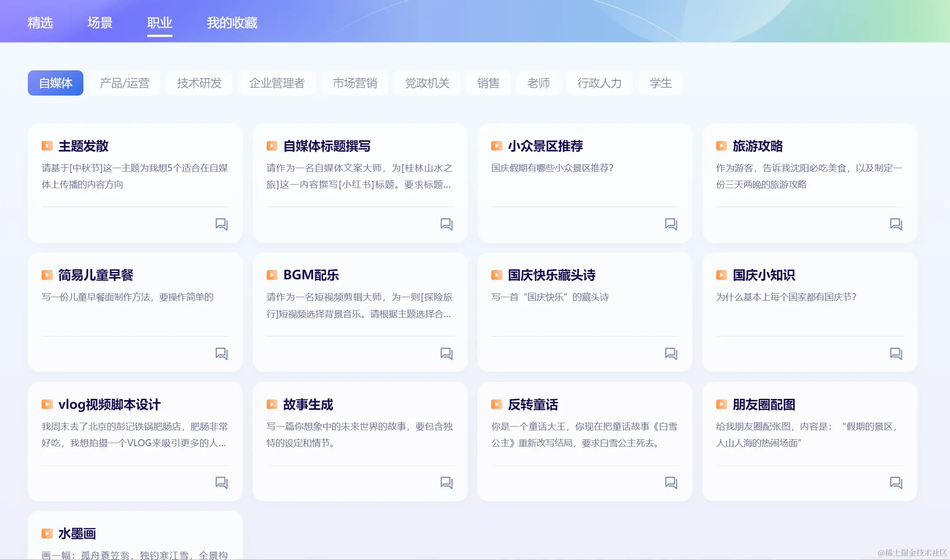Click orange play icon beside 国庆小知识
The image size is (950, 560).
(x=721, y=275)
